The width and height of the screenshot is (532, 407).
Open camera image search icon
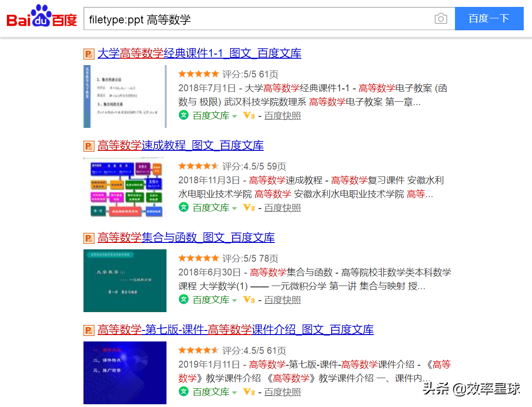point(441,19)
